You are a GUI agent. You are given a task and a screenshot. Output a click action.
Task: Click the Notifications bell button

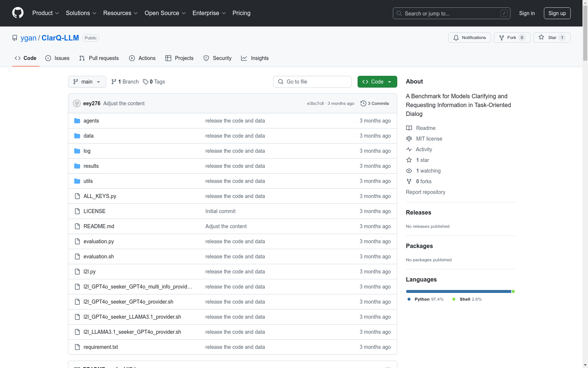(x=469, y=38)
